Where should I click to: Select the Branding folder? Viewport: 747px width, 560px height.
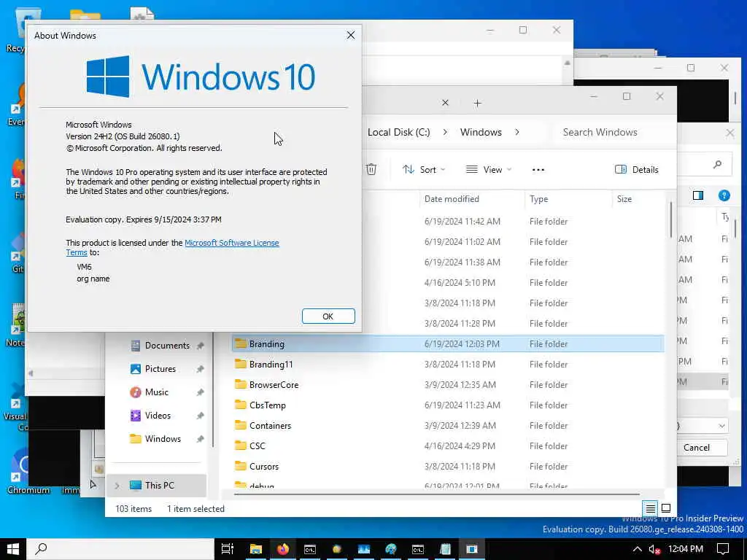(448, 344)
